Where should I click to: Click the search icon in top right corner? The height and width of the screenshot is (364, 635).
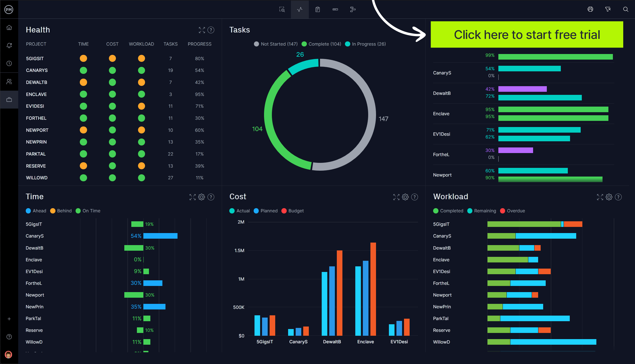tap(625, 9)
